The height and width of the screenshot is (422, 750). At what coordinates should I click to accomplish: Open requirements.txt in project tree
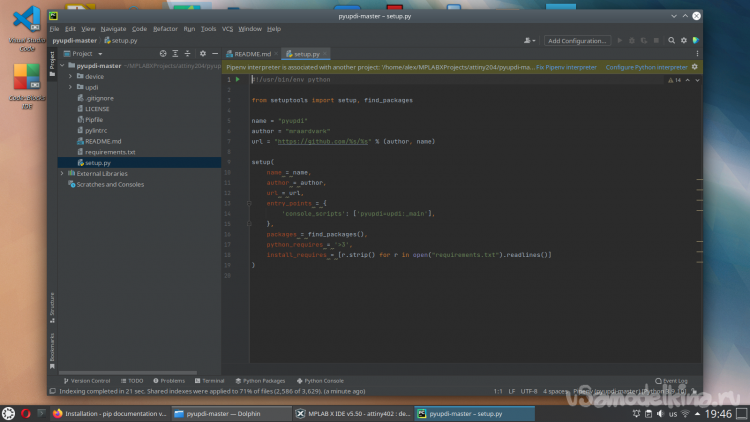(x=109, y=152)
